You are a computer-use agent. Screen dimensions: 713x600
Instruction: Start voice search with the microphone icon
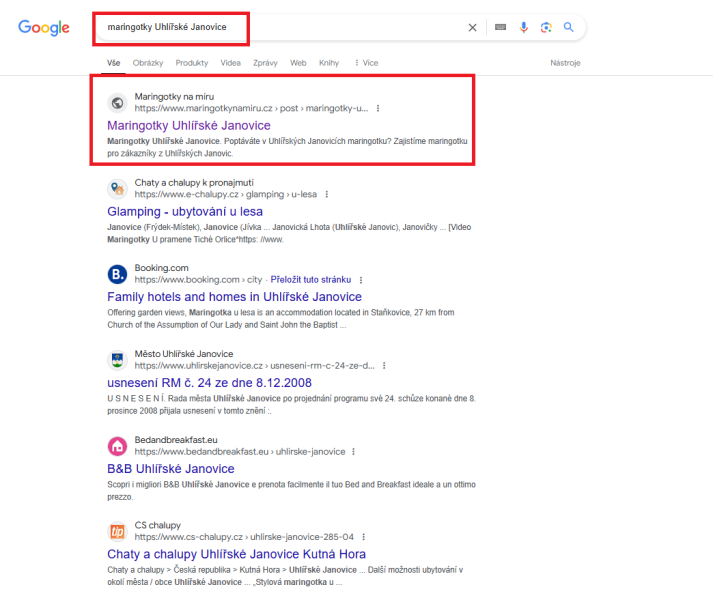click(x=523, y=27)
